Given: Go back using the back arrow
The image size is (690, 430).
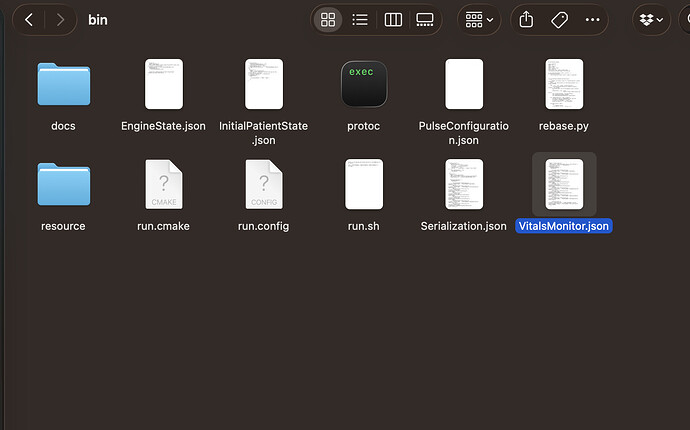Looking at the screenshot, I should click(29, 19).
